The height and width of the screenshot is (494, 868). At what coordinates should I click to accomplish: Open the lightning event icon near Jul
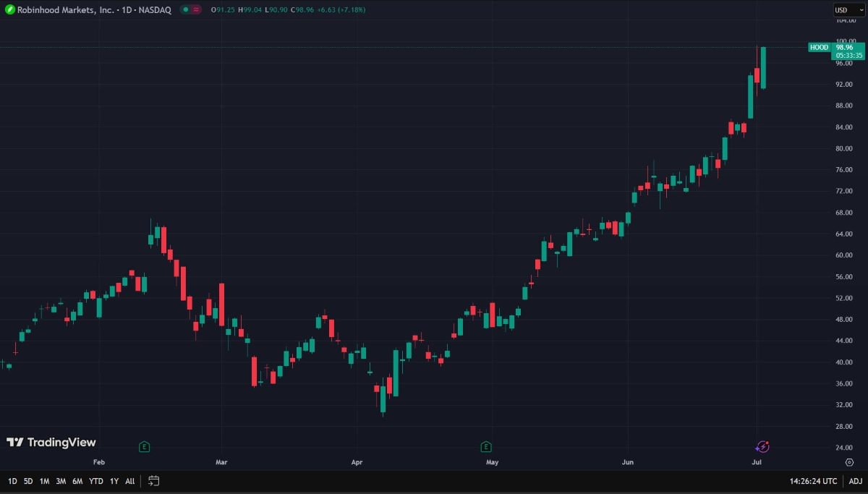[x=762, y=447]
